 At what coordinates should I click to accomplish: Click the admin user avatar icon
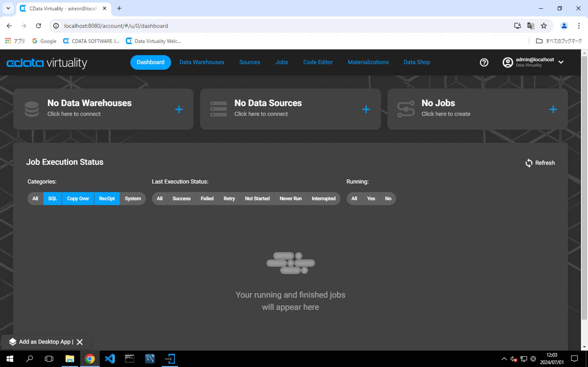pos(508,62)
